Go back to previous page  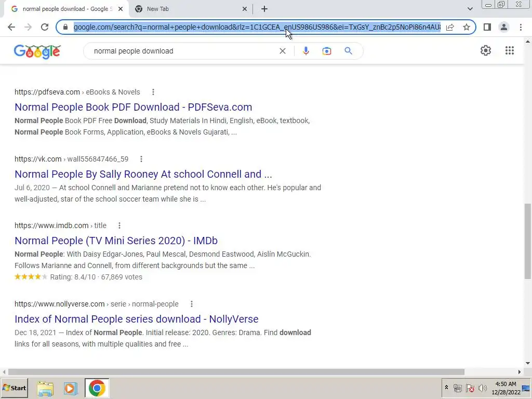tap(11, 27)
